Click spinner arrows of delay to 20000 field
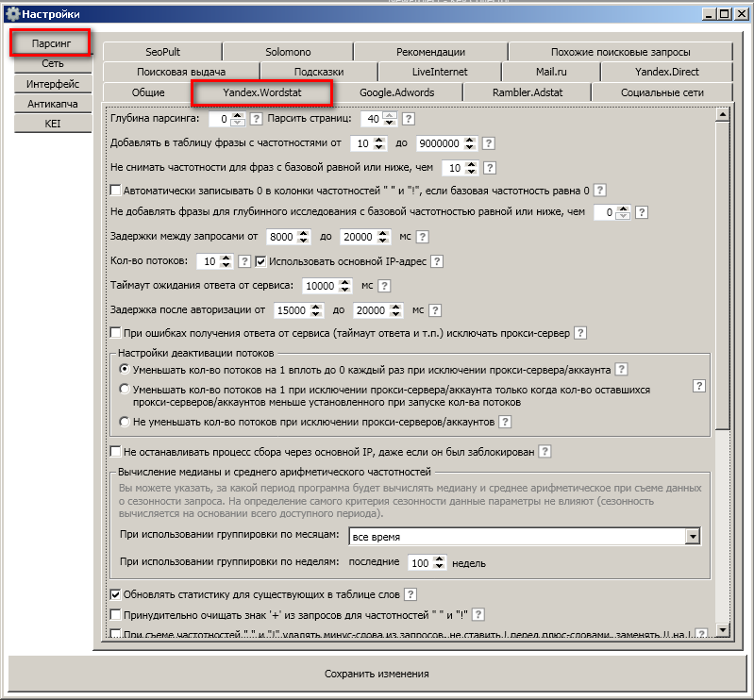The image size is (754, 700). pyautogui.click(x=383, y=237)
